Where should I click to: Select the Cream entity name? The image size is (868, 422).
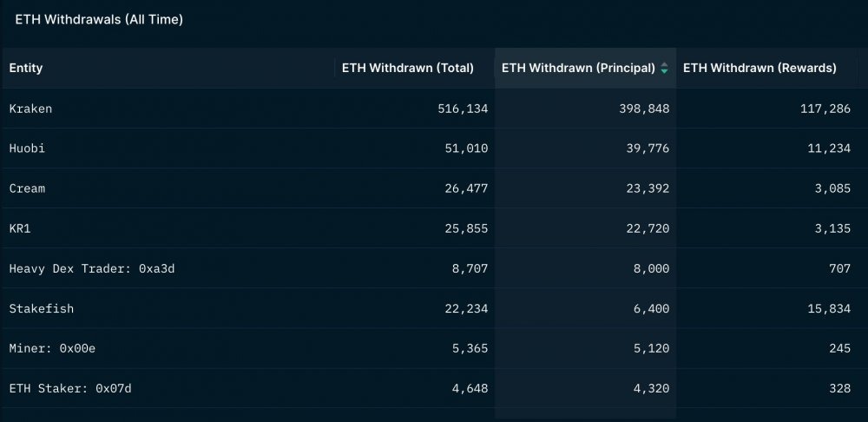point(27,188)
